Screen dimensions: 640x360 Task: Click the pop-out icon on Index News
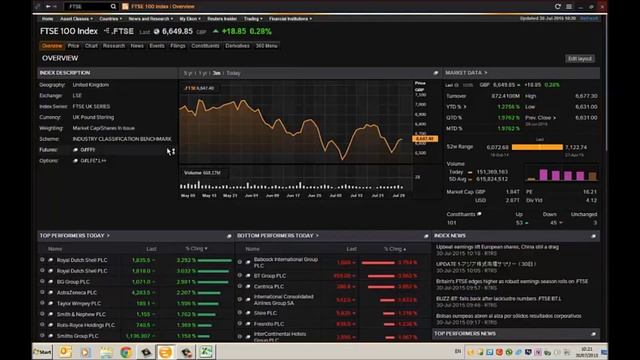point(593,236)
